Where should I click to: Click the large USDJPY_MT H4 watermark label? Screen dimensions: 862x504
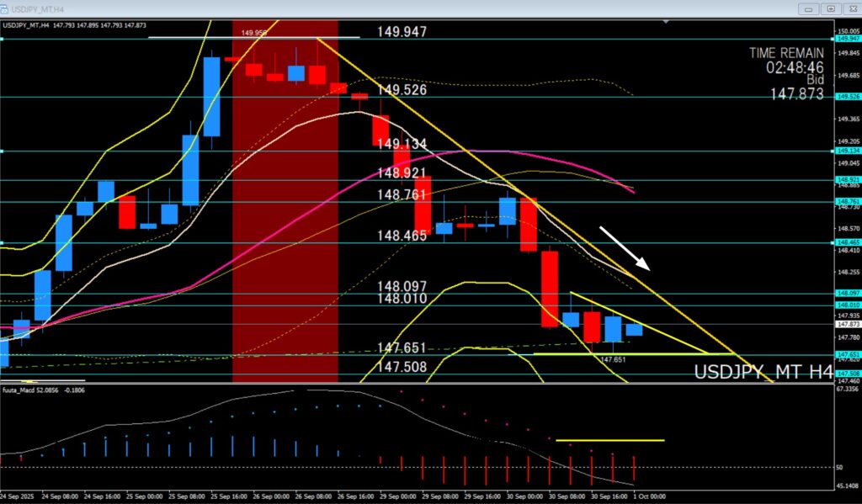[763, 372]
